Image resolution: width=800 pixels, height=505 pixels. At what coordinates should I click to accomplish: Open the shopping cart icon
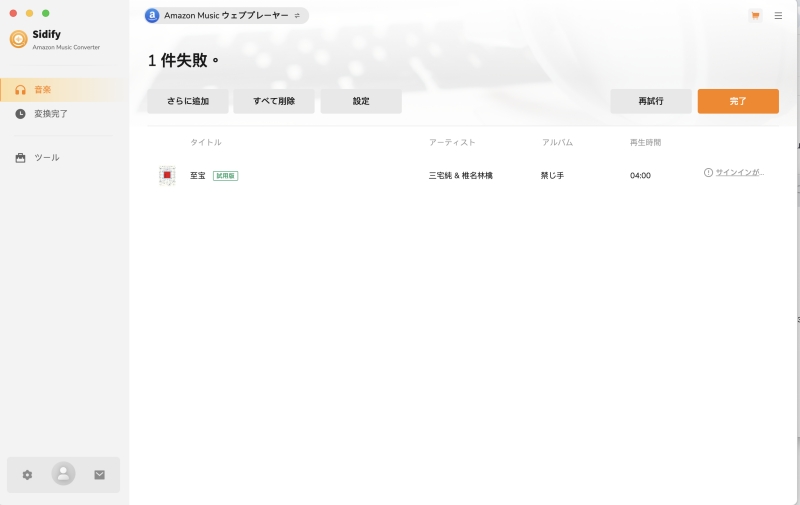click(x=755, y=15)
